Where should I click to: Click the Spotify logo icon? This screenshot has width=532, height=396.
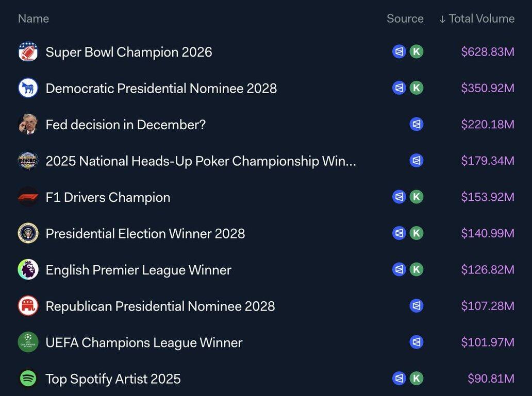click(28, 379)
